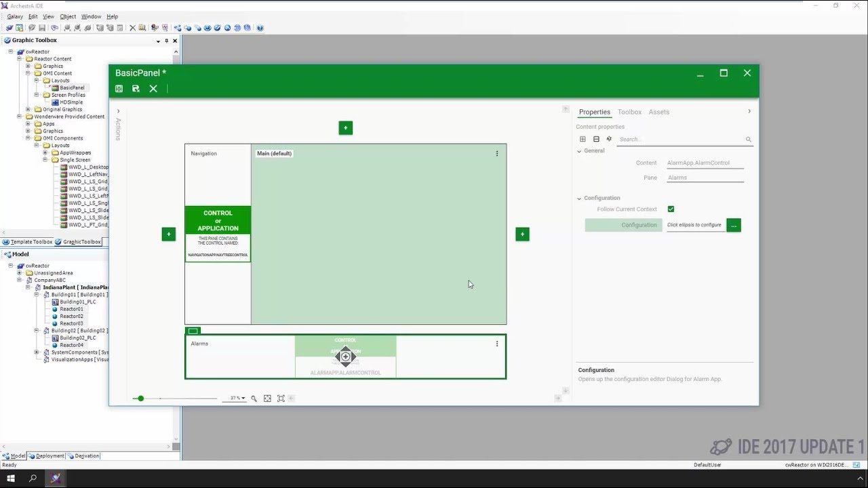Expand the SystemComponents node

37,352
